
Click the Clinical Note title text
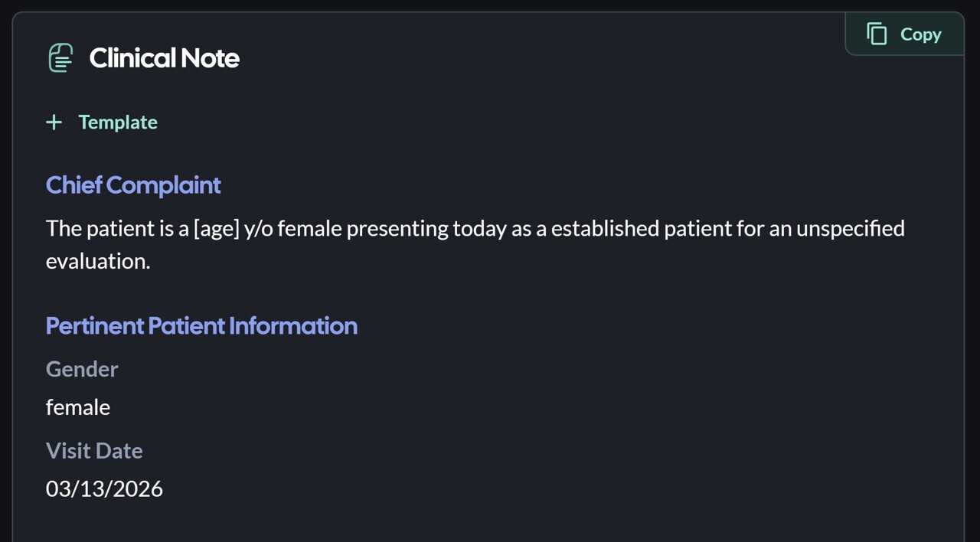(164, 57)
